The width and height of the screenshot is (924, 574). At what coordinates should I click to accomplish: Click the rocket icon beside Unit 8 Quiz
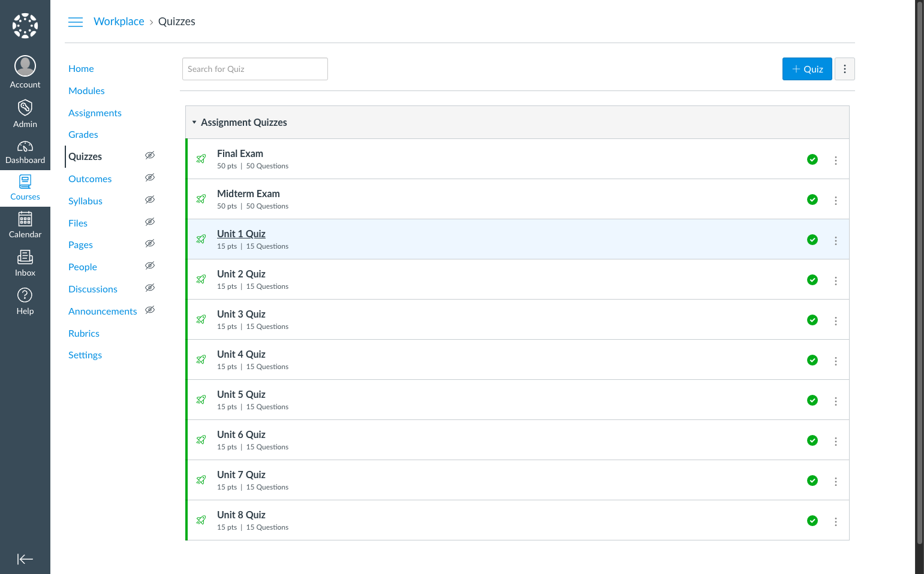click(201, 520)
